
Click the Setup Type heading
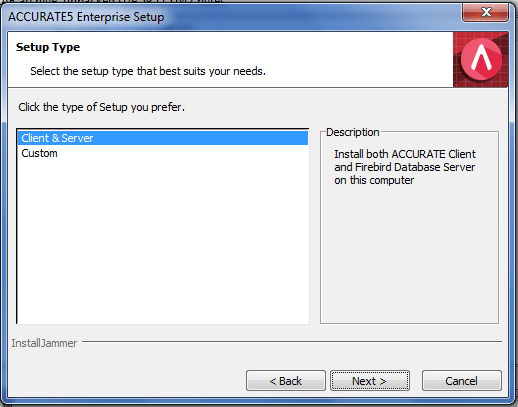48,47
